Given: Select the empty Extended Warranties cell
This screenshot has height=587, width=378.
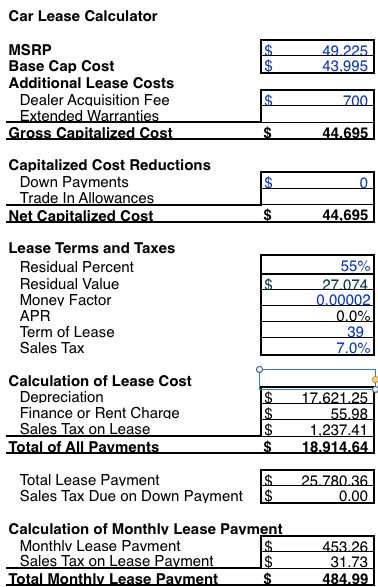Looking at the screenshot, I should pos(317,114).
